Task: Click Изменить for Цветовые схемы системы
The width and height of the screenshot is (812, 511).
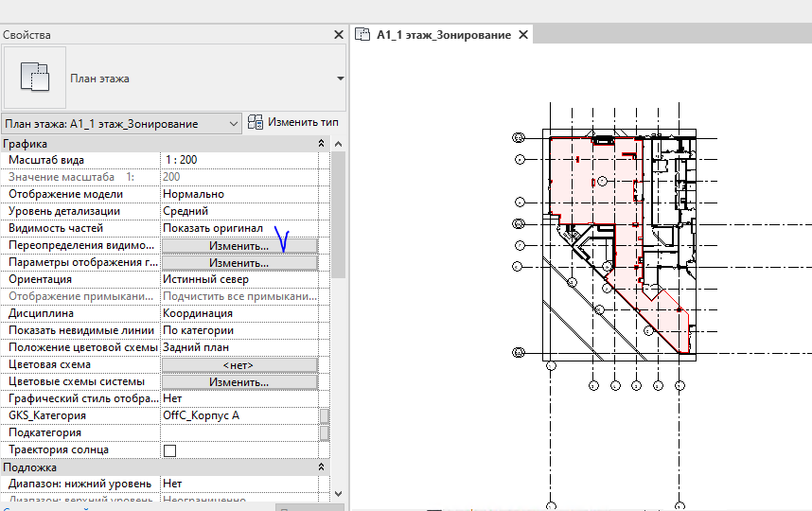Action: pos(238,382)
